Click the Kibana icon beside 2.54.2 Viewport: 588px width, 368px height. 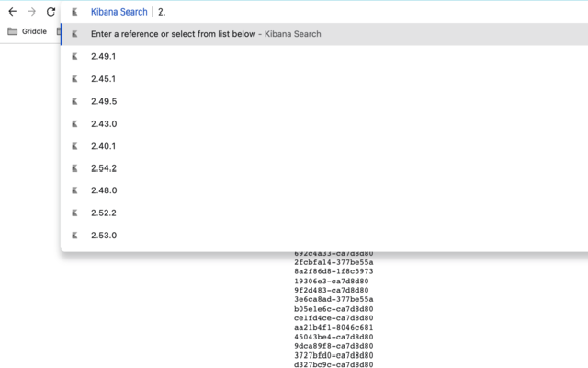point(74,168)
